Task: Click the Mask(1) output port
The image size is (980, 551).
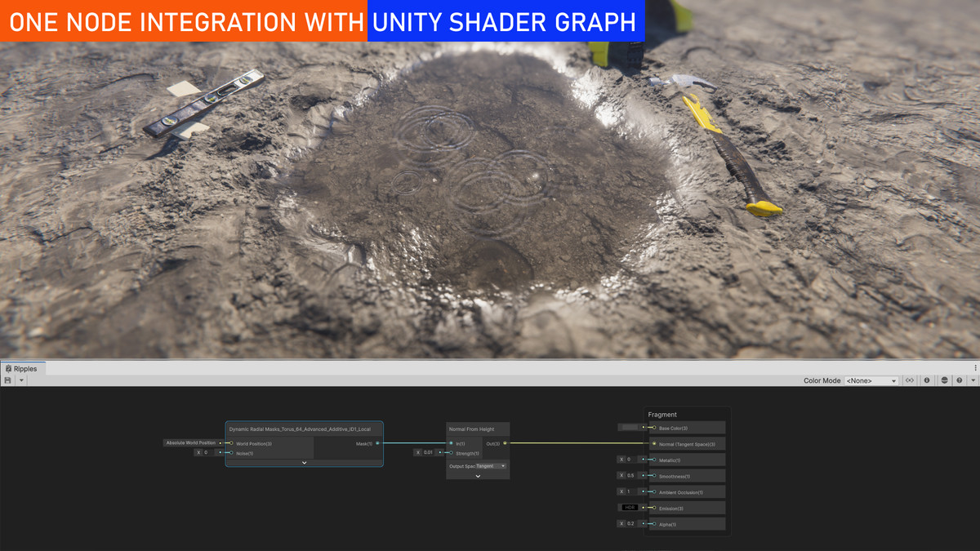Action: [x=377, y=442]
